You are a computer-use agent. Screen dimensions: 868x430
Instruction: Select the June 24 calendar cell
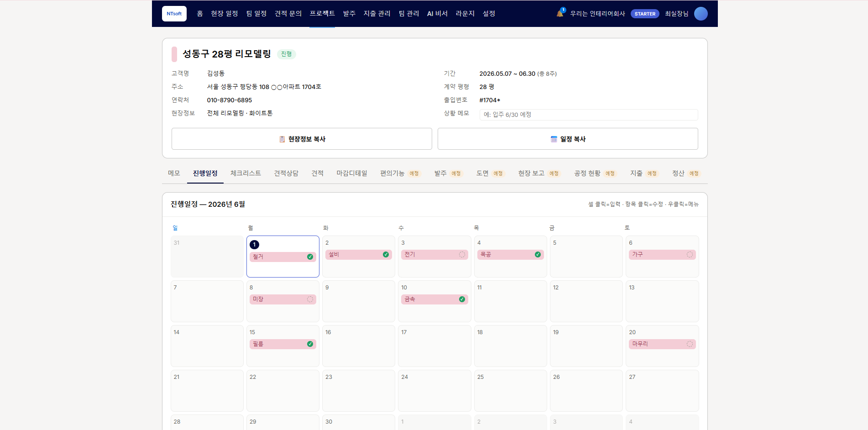(x=434, y=391)
